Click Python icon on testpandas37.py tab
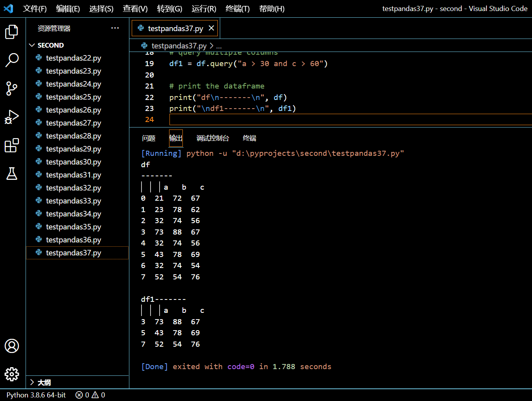The width and height of the screenshot is (532, 401). 141,28
